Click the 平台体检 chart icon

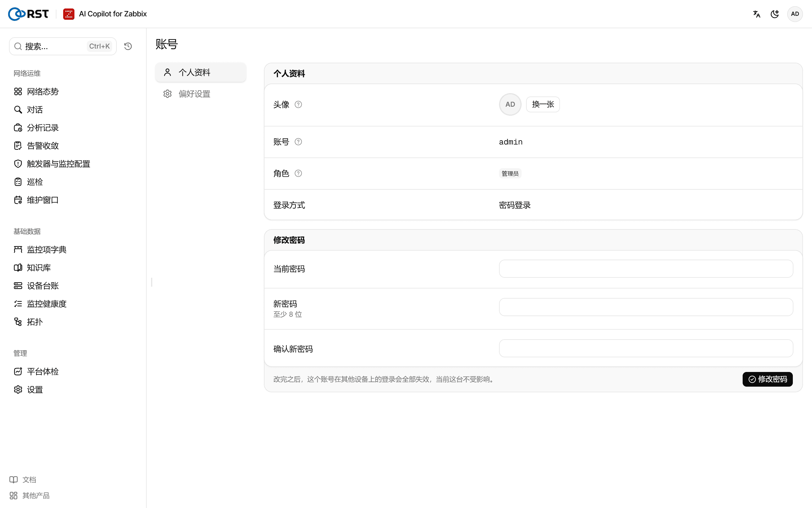tap(18, 371)
